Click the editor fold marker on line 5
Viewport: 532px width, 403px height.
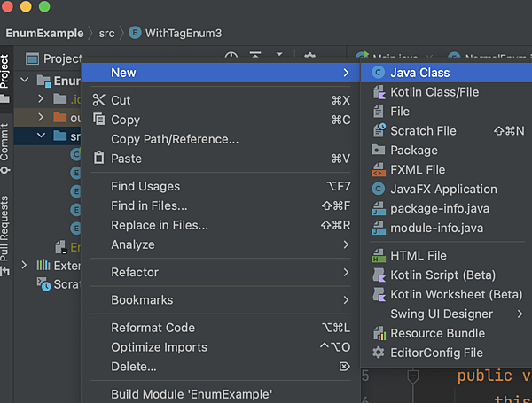pyautogui.click(x=413, y=376)
